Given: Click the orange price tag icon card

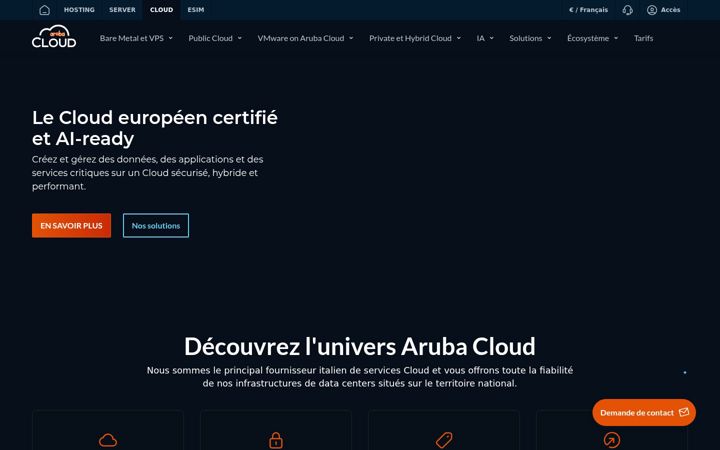Looking at the screenshot, I should pyautogui.click(x=444, y=440).
